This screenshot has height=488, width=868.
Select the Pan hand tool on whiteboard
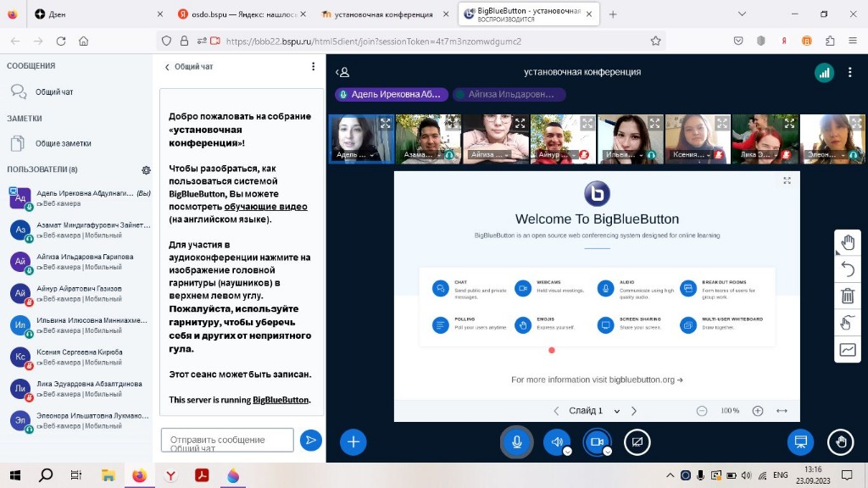click(848, 242)
